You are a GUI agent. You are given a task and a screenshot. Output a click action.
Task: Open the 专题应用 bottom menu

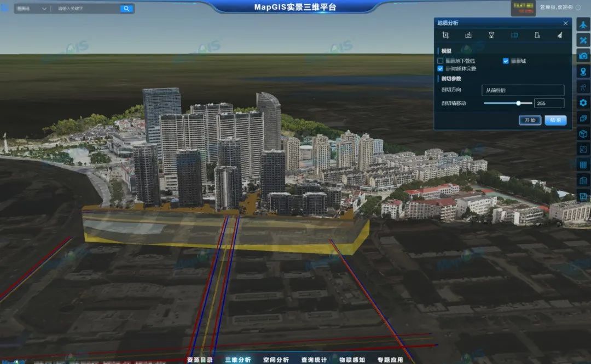pyautogui.click(x=390, y=360)
